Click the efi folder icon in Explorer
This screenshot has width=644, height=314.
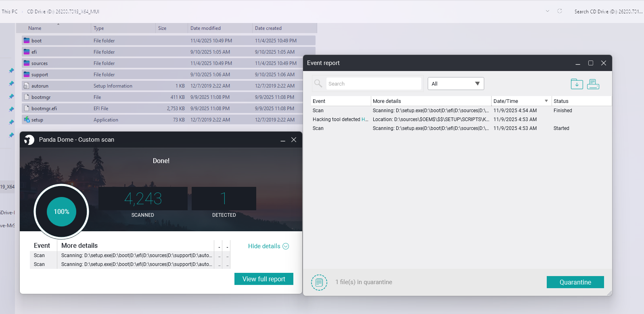tap(27, 52)
